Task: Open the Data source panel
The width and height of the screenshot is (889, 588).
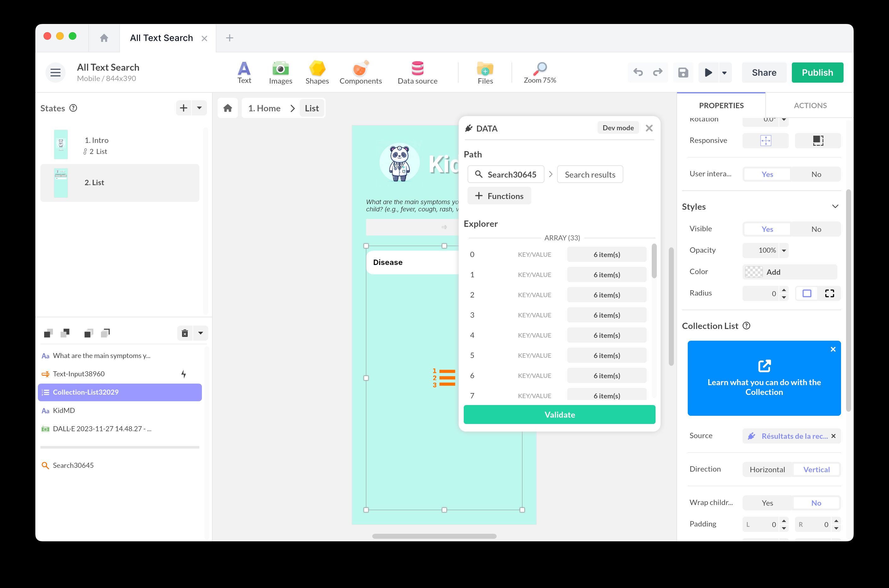Action: coord(417,72)
